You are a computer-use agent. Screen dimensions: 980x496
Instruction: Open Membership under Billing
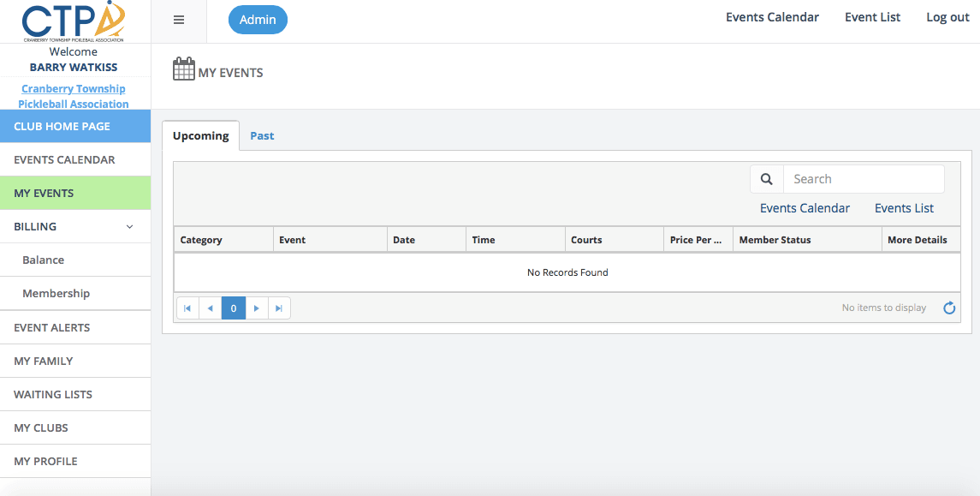click(56, 294)
